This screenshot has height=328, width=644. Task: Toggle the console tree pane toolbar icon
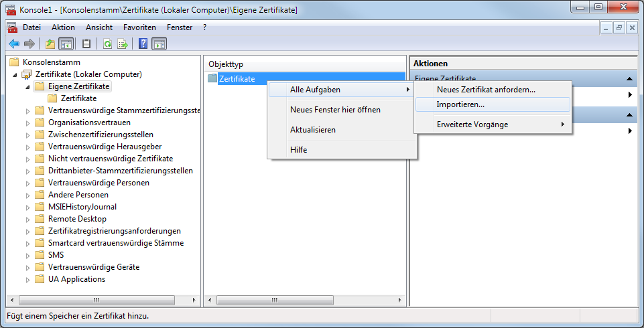tap(66, 44)
